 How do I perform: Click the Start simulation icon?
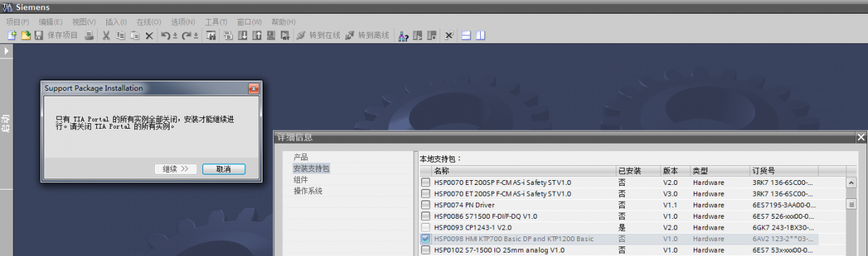(x=271, y=35)
